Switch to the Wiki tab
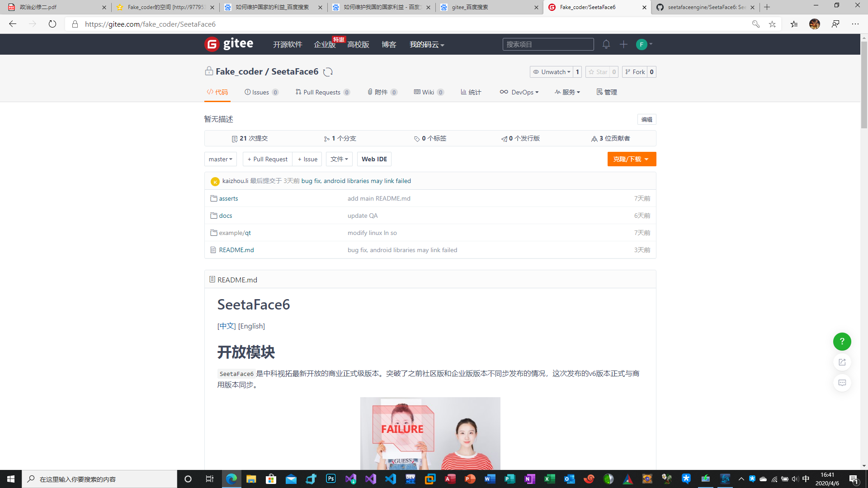Image resolution: width=868 pixels, height=488 pixels. 428,92
